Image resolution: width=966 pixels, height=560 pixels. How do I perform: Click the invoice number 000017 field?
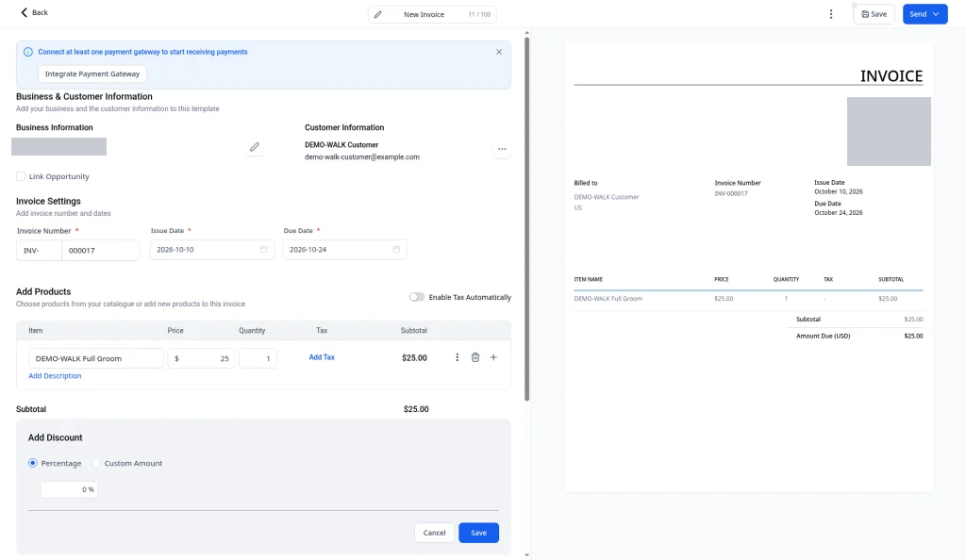pos(100,251)
